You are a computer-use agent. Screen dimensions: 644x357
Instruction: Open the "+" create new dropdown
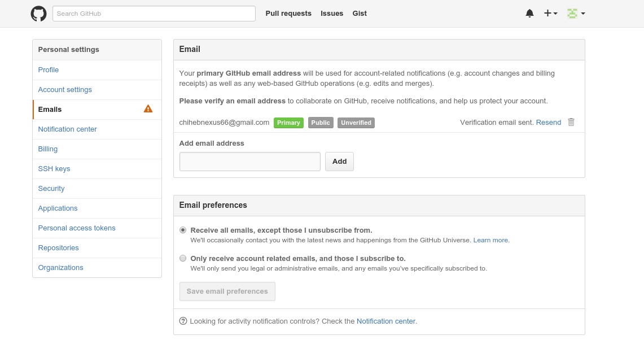coord(550,13)
